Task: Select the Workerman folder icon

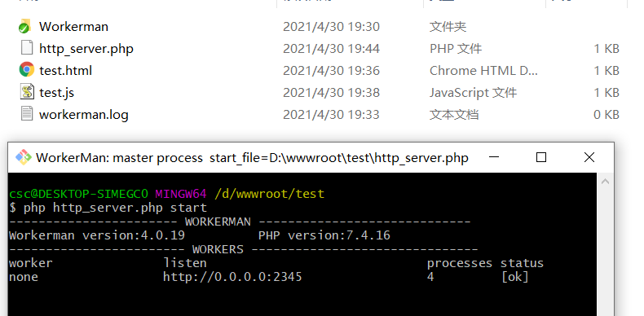Action: [25, 26]
